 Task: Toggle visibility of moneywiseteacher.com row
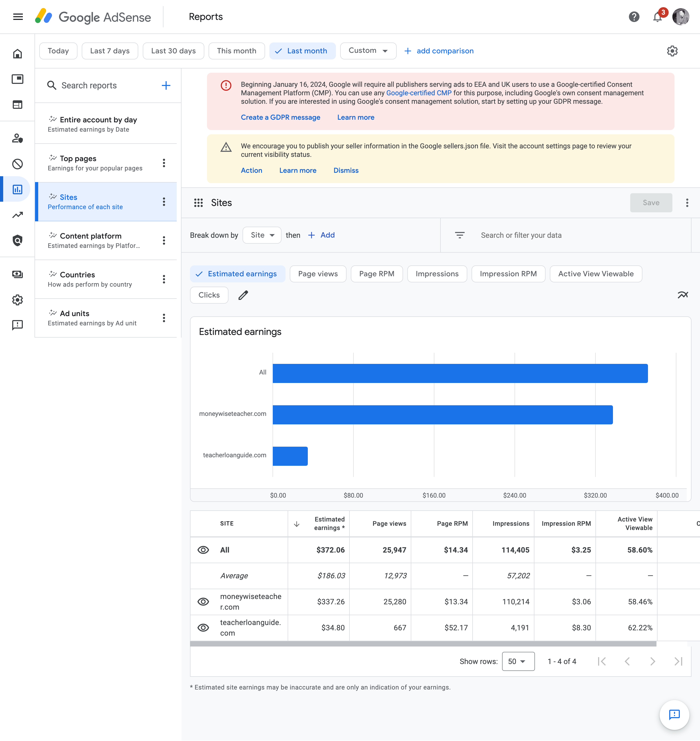click(x=203, y=602)
